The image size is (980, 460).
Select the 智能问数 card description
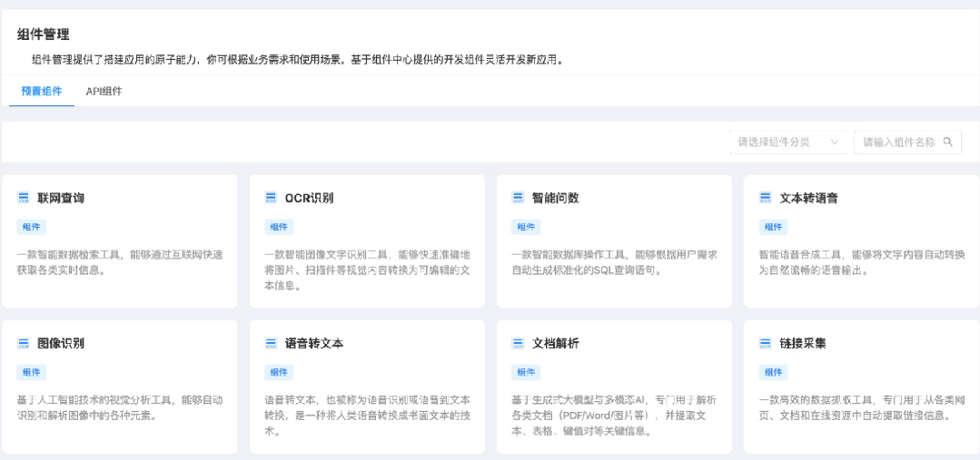(x=614, y=262)
